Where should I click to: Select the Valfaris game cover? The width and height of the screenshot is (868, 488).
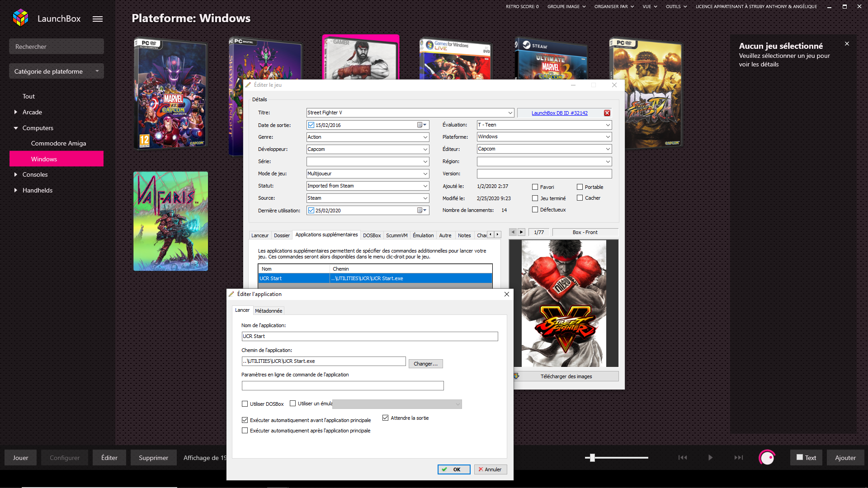[171, 221]
